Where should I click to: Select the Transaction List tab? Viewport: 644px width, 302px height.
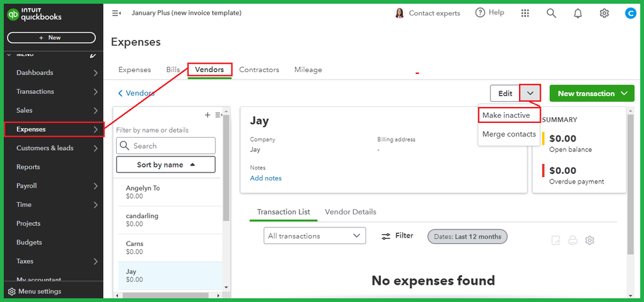pyautogui.click(x=284, y=212)
